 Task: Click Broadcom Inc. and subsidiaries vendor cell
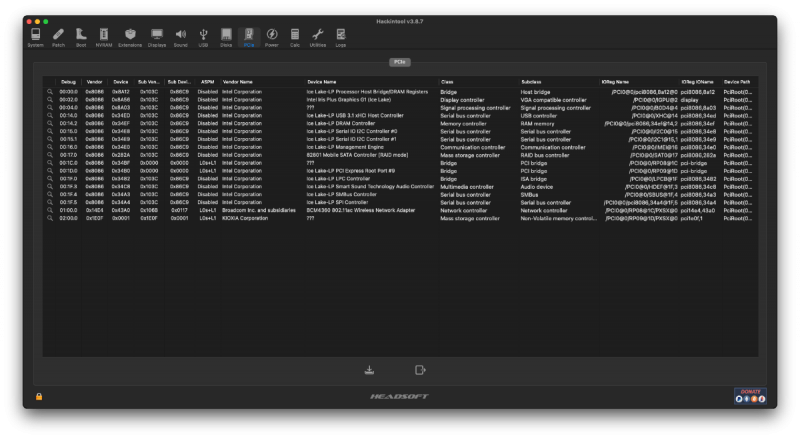[x=259, y=210]
